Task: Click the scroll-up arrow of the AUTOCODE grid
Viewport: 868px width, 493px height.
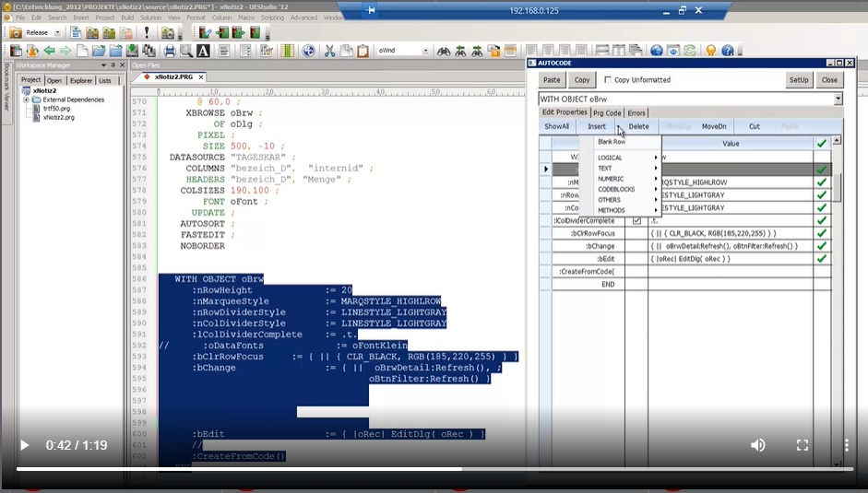Action: pos(837,141)
